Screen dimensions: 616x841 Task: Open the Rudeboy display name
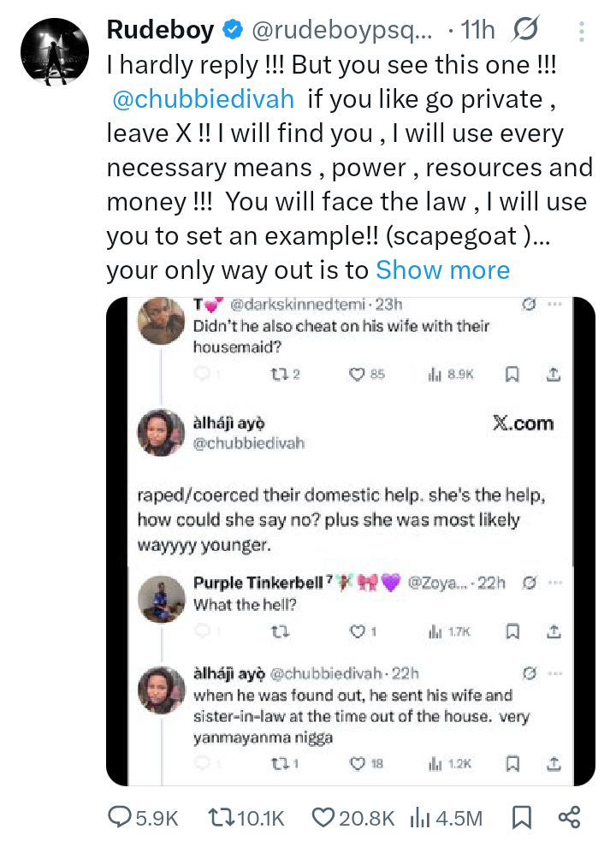click(159, 31)
